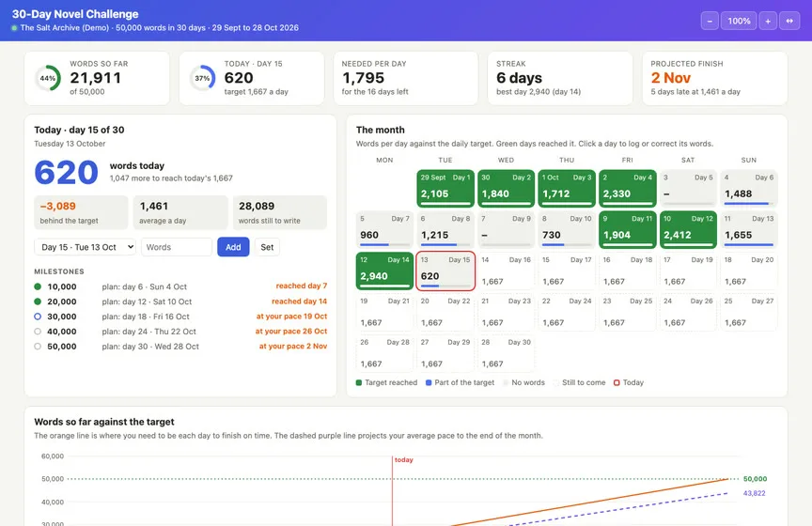Click the blue Add button

(233, 247)
